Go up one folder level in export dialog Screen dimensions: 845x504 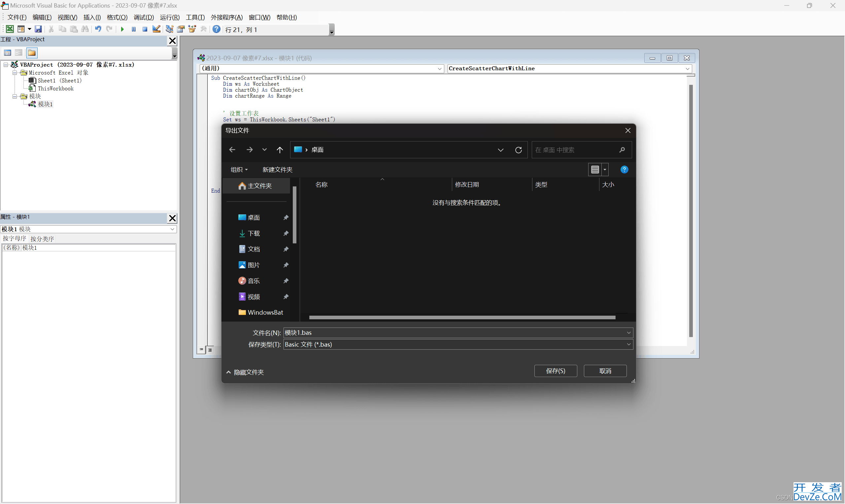[x=280, y=150]
